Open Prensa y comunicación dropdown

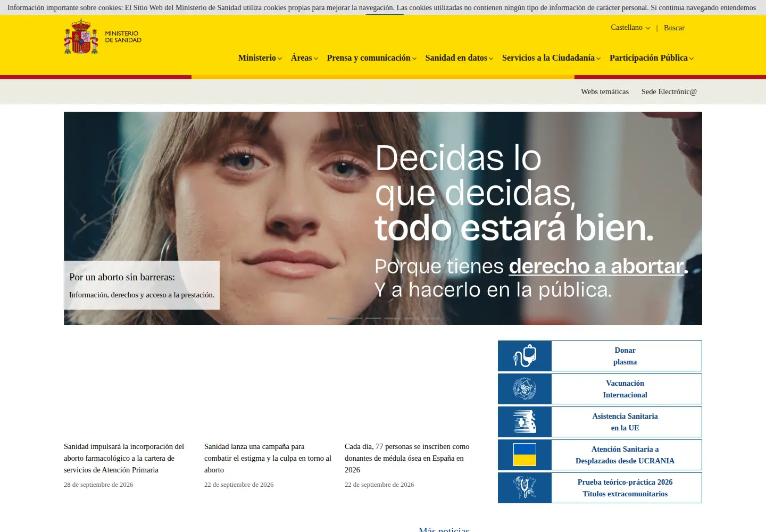(372, 58)
